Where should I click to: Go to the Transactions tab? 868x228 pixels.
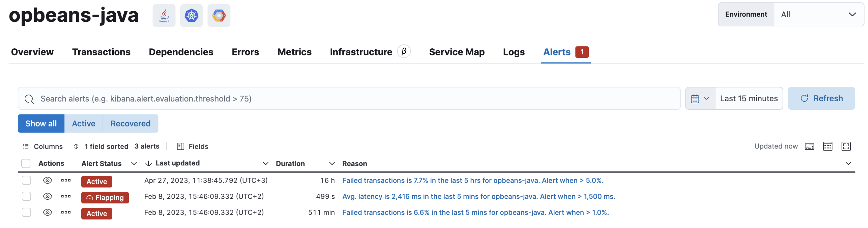[x=101, y=52]
